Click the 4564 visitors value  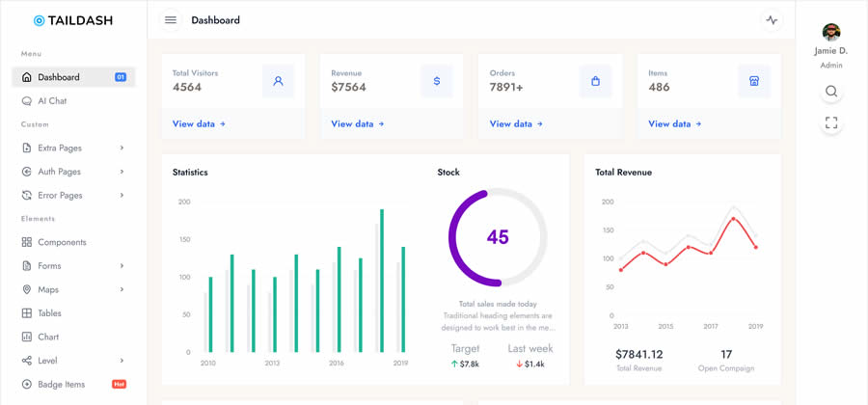click(186, 88)
